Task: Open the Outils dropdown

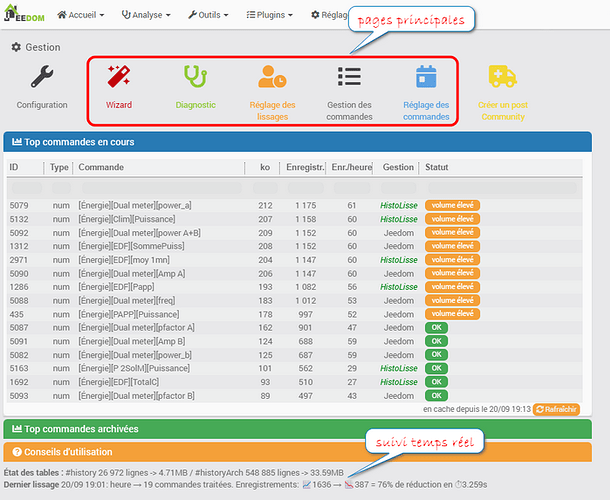Action: click(x=210, y=16)
